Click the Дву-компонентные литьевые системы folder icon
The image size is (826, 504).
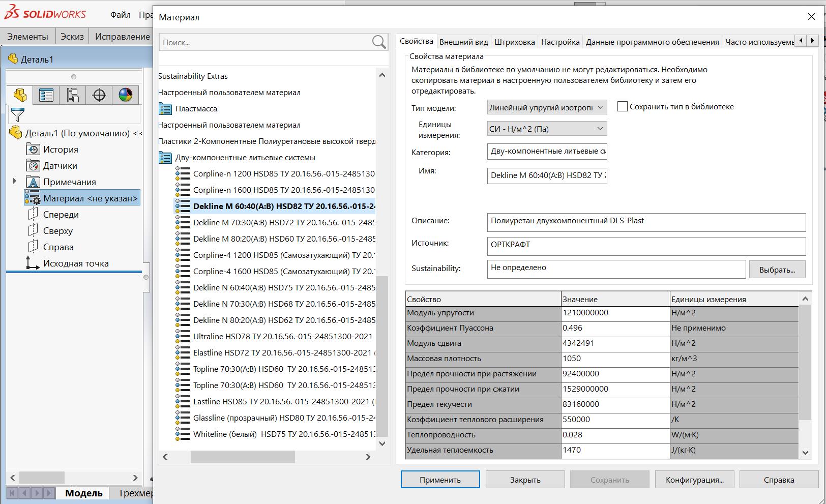click(x=165, y=158)
